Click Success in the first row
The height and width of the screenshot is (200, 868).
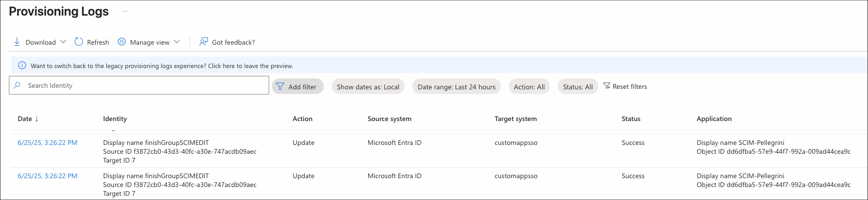point(633,142)
